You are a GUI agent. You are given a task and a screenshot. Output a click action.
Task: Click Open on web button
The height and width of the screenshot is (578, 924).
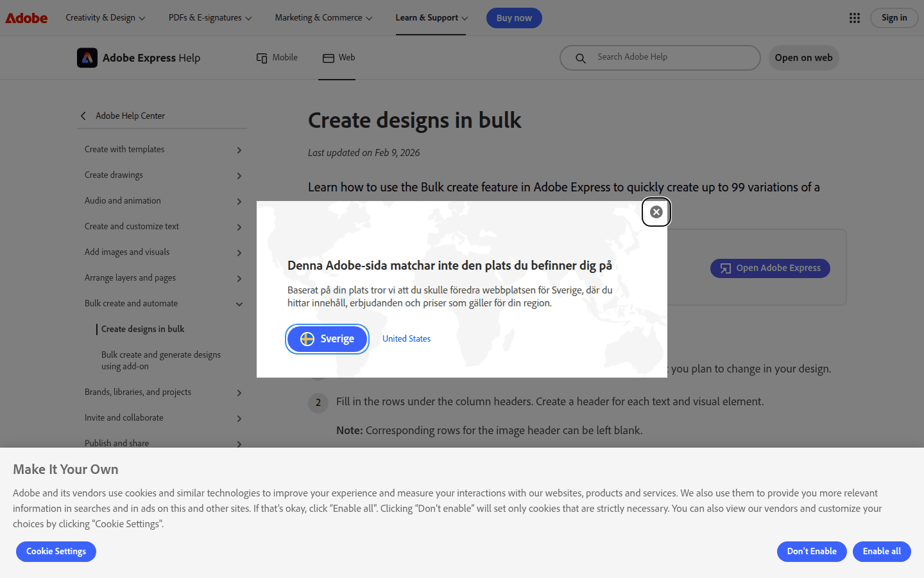point(803,58)
